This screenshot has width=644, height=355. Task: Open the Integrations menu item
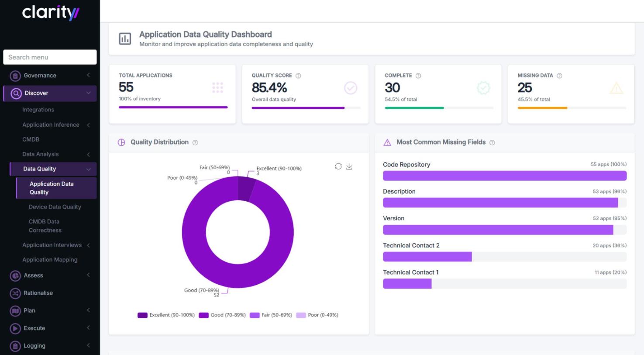tap(38, 110)
